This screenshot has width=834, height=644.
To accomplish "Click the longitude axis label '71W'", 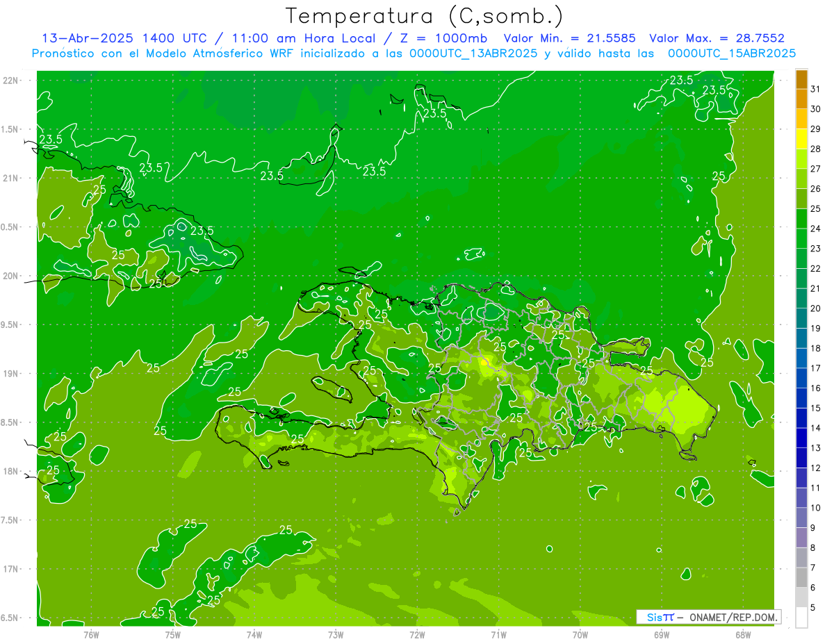I will click(498, 634).
